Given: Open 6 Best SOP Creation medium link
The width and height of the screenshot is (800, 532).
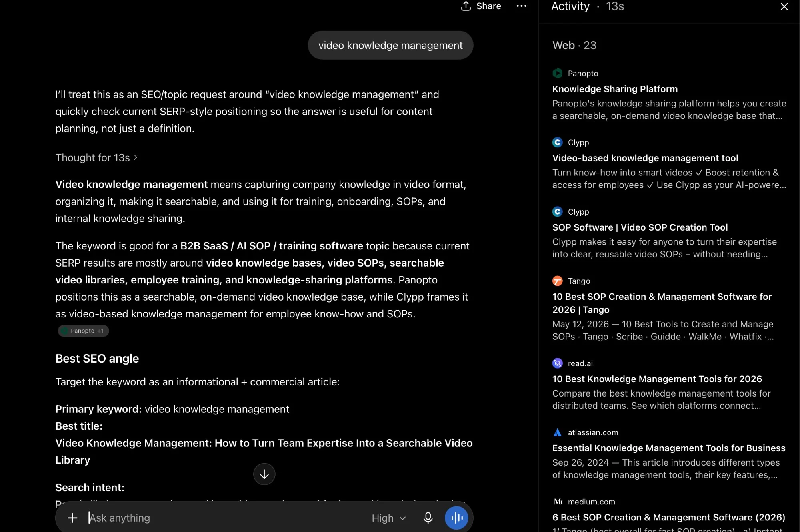Looking at the screenshot, I should [668, 517].
